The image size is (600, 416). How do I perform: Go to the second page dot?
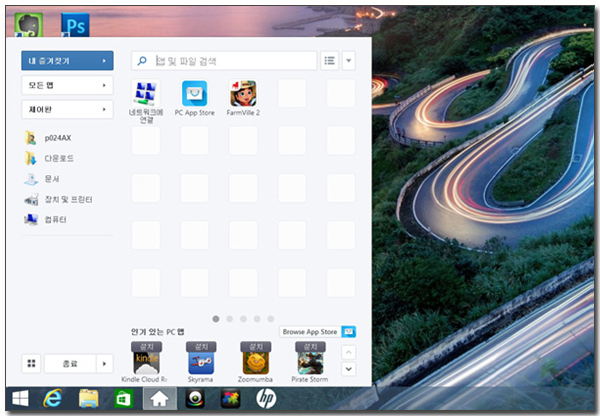230,319
